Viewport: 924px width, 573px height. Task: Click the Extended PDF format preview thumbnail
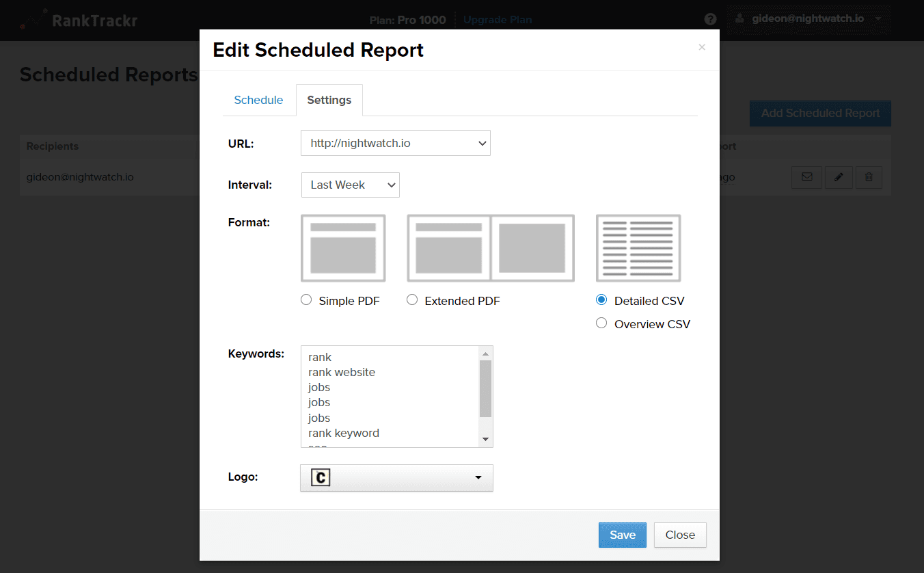point(490,248)
